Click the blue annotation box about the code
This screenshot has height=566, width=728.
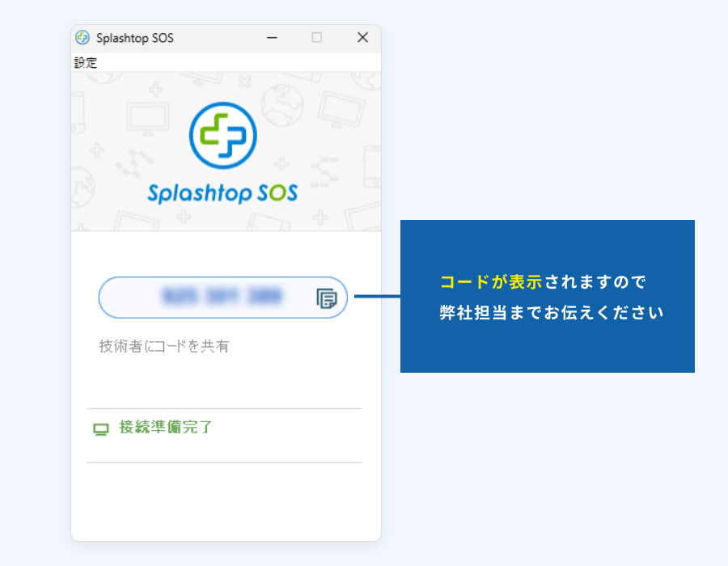click(x=548, y=296)
